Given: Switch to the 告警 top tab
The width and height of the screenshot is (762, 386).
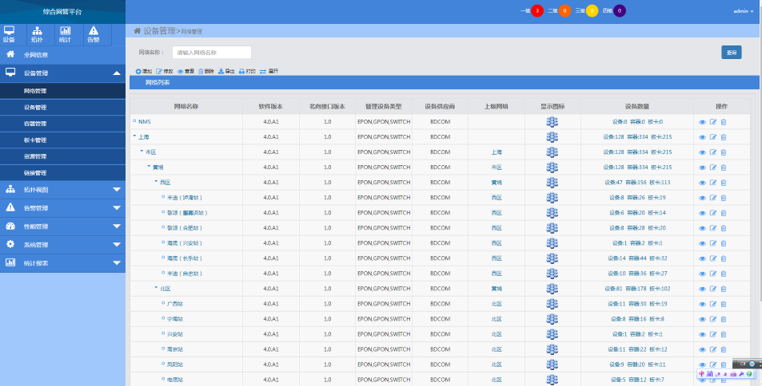Looking at the screenshot, I should tap(93, 35).
